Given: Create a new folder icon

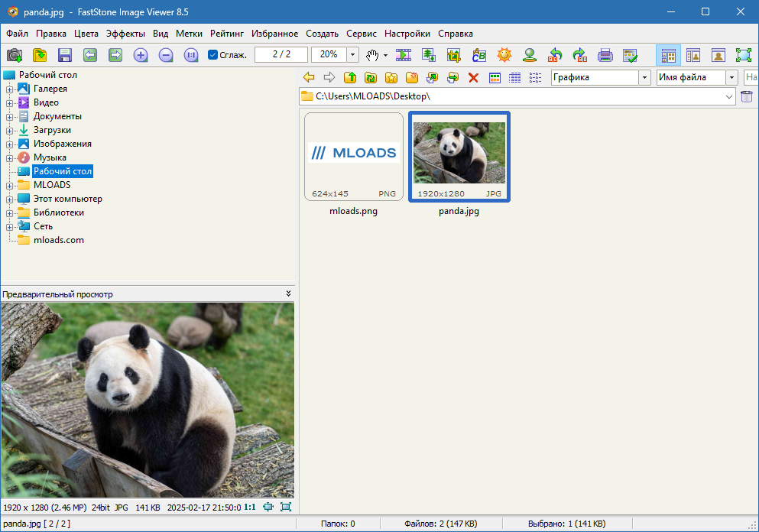Looking at the screenshot, I should pyautogui.click(x=412, y=77).
